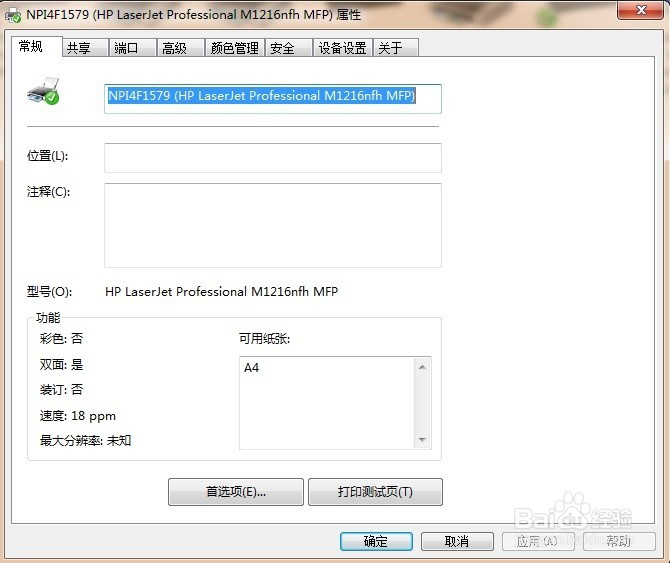This screenshot has height=563, width=670.
Task: Go to the 颜色管理 tab
Action: click(235, 48)
